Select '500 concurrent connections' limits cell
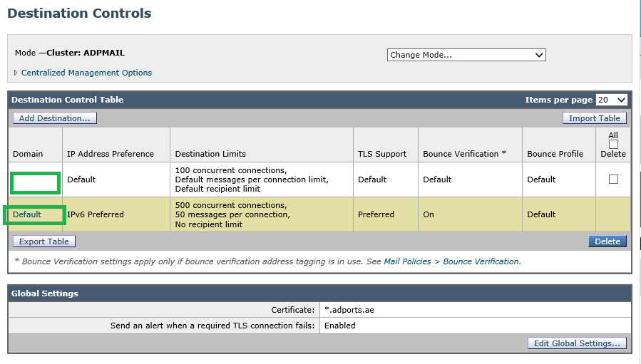 click(262, 214)
